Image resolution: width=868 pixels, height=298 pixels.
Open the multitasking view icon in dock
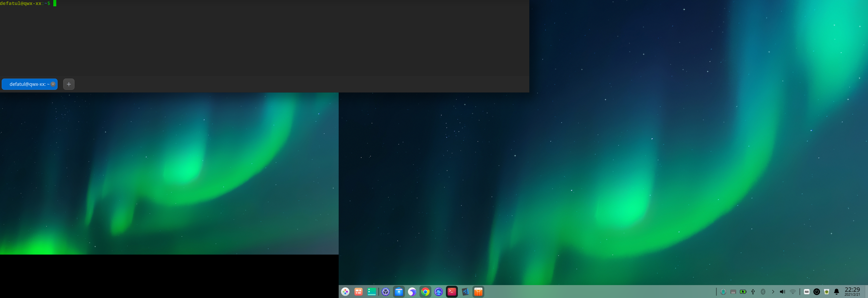pyautogui.click(x=358, y=292)
